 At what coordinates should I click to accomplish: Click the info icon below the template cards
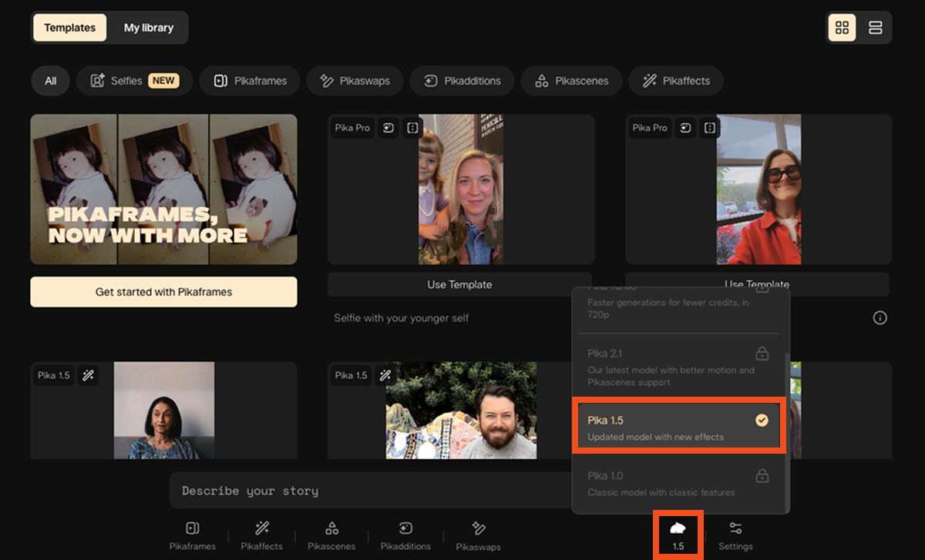880,317
